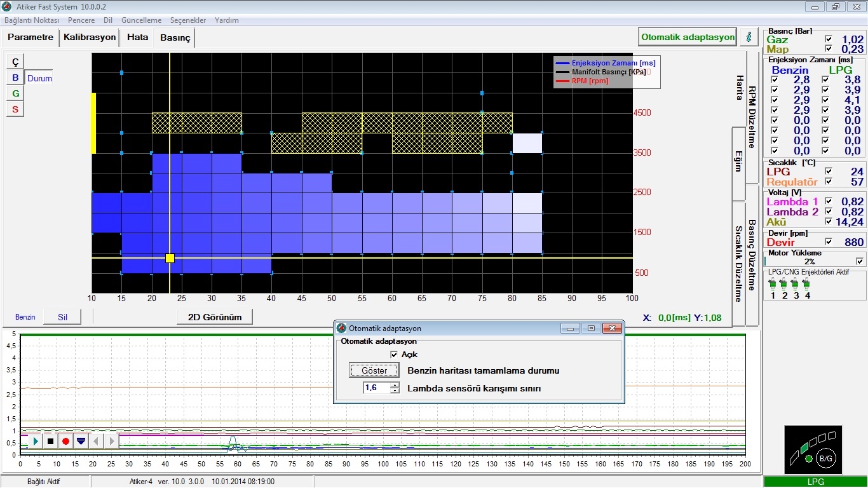This screenshot has width=868, height=488.
Task: Switch to the Parametre tab
Action: [x=31, y=37]
